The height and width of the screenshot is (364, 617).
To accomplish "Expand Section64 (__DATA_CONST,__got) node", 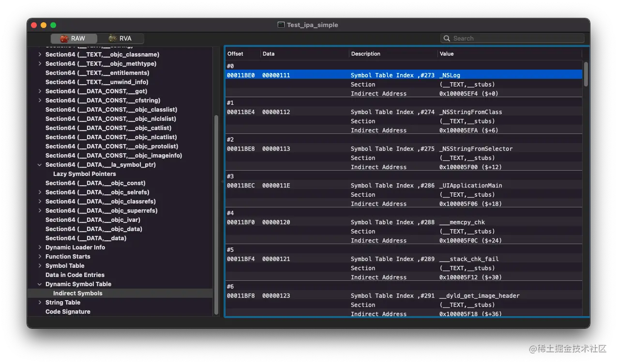I will (x=40, y=91).
